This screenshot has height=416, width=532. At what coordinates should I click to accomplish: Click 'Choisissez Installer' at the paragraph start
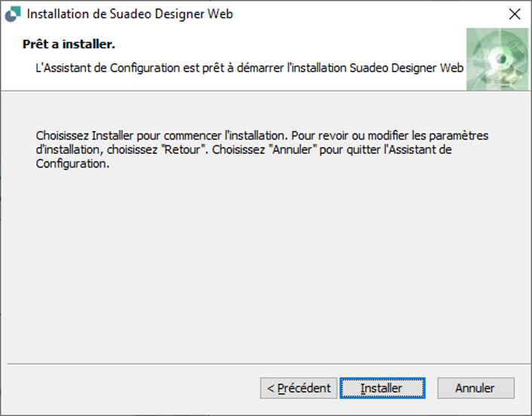[x=84, y=136]
